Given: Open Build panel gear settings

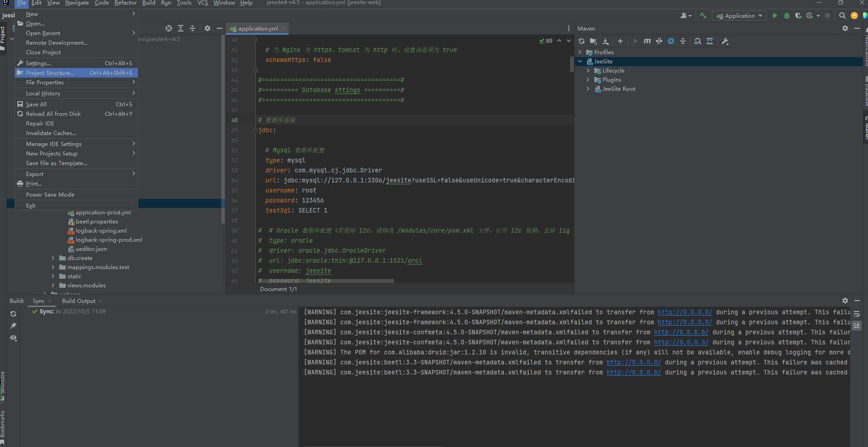Looking at the screenshot, I should (845, 301).
